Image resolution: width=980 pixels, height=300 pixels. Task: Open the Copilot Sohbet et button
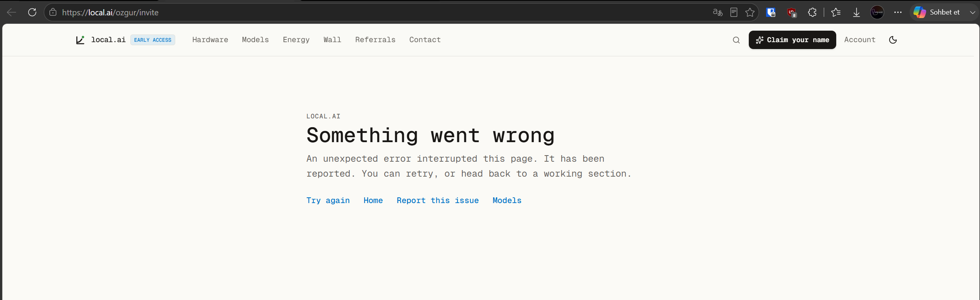937,12
